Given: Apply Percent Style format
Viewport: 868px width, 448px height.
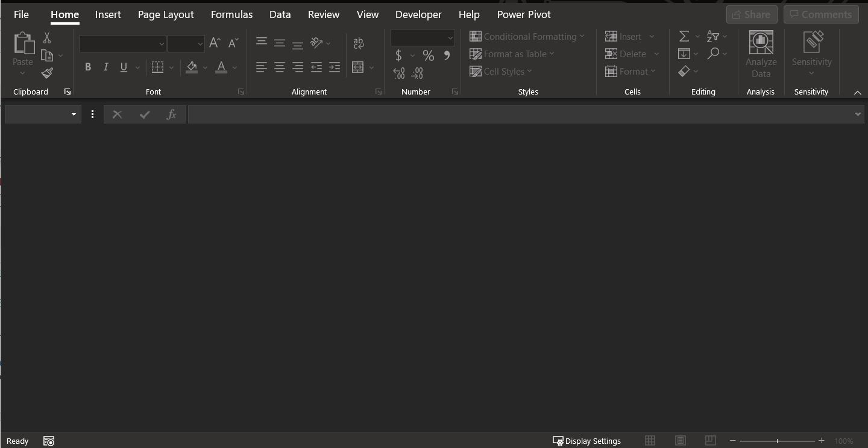Looking at the screenshot, I should click(x=429, y=55).
